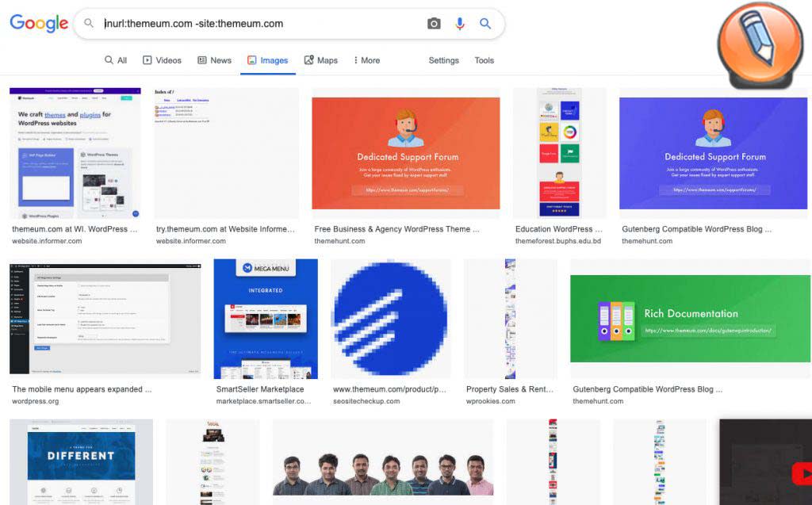Screen dimensions: 812x505
Task: Start a voice search with the microphone icon
Action: click(x=460, y=24)
